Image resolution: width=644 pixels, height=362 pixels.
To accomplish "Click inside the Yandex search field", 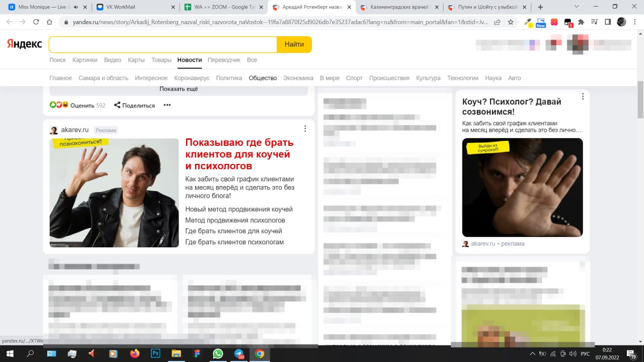I will tap(161, 44).
